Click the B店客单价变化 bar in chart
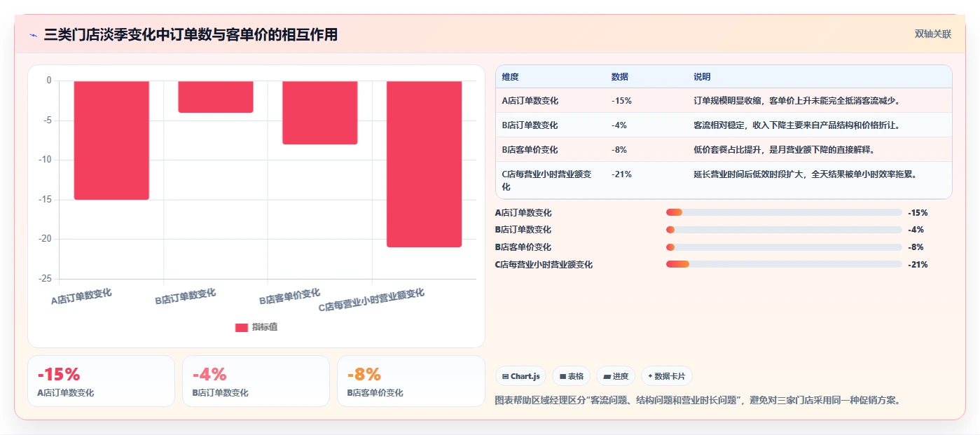The height and width of the screenshot is (435, 980). click(x=320, y=113)
